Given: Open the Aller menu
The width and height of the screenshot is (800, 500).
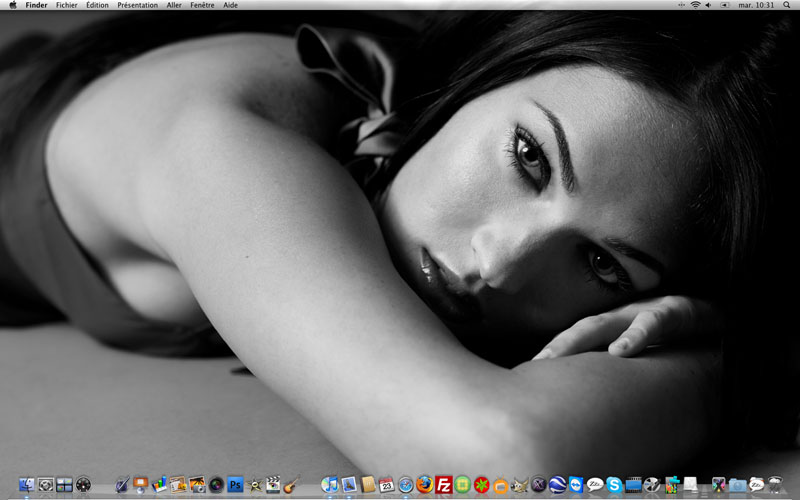Looking at the screenshot, I should [x=174, y=5].
